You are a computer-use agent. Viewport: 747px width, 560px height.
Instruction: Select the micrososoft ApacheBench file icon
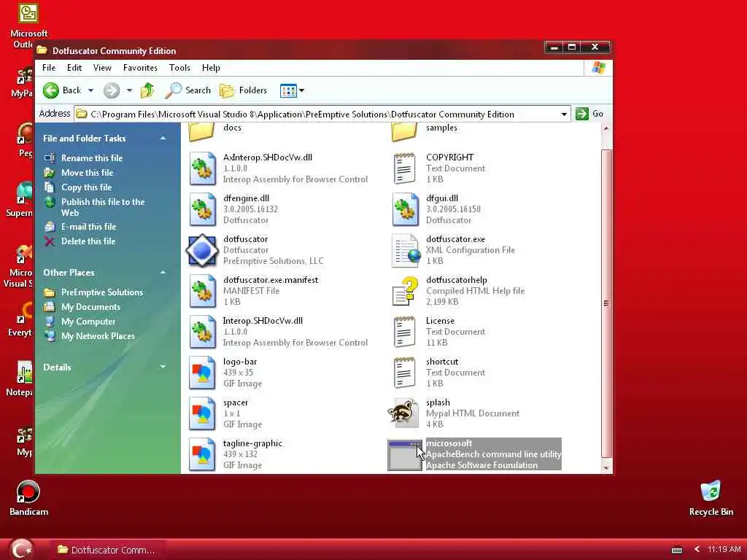click(404, 455)
